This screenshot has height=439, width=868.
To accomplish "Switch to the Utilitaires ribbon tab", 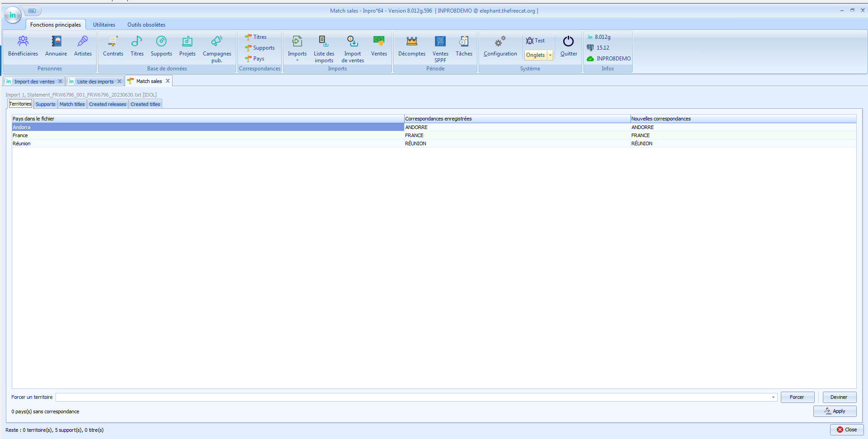I will 104,25.
